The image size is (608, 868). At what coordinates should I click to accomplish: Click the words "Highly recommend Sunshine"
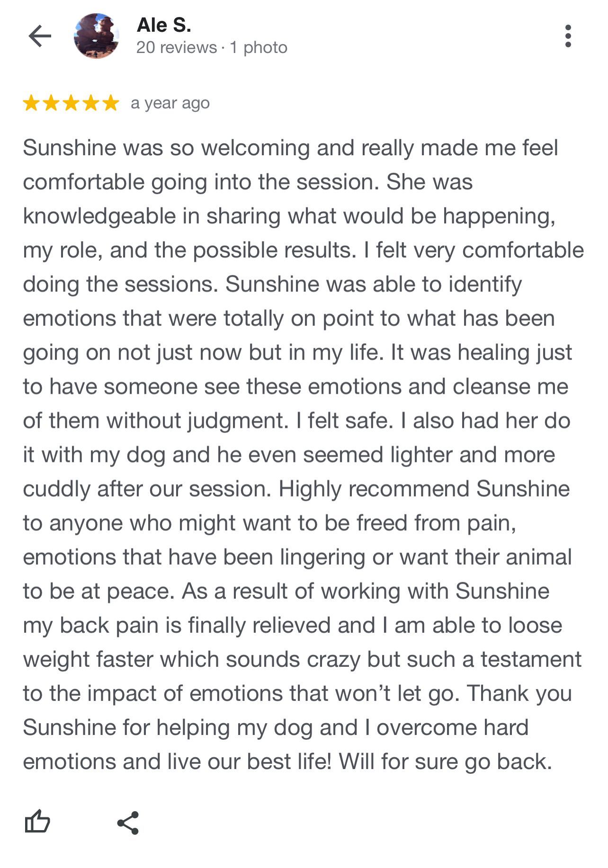point(424,489)
